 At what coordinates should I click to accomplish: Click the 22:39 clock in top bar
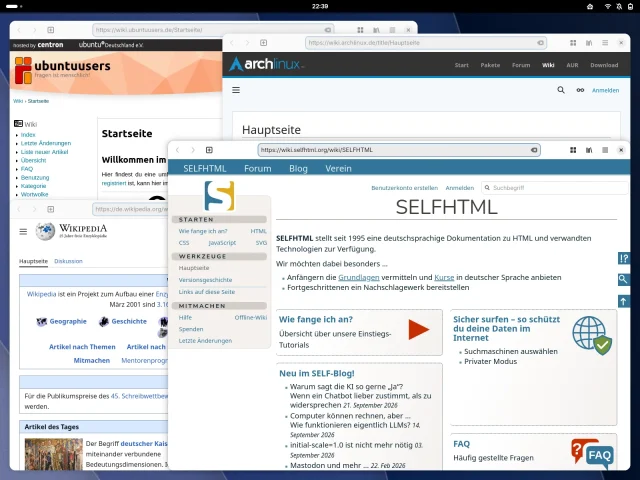pyautogui.click(x=320, y=6)
